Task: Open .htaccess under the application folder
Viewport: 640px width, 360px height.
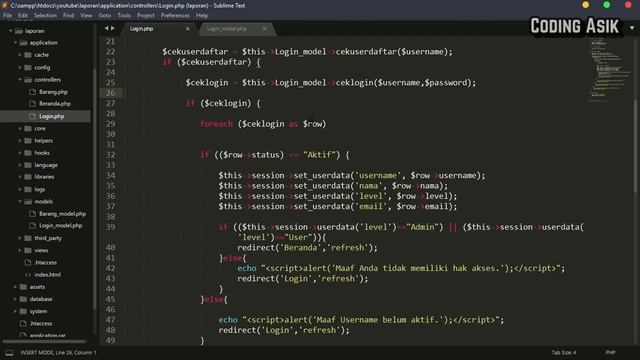Action: [46, 262]
